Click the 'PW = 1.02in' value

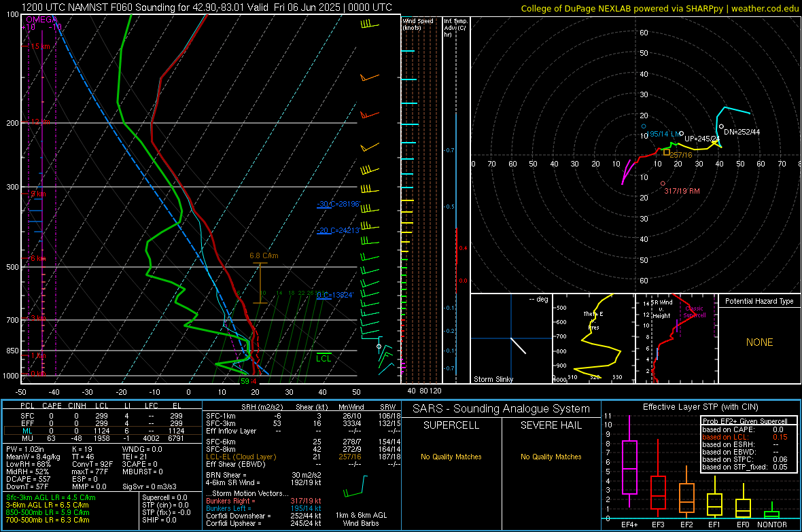click(25, 449)
